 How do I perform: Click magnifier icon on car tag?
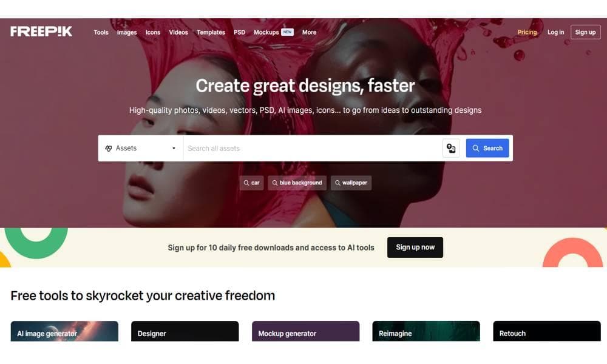tap(246, 183)
